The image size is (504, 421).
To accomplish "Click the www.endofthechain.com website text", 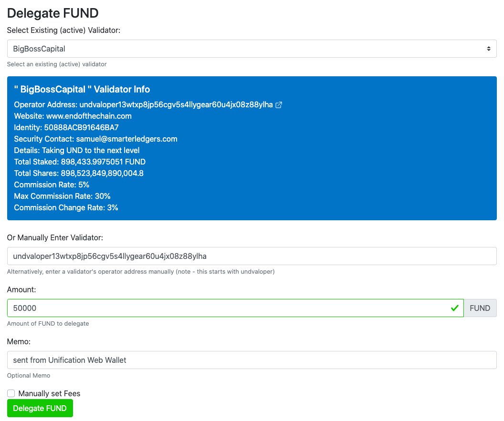I will pos(89,116).
